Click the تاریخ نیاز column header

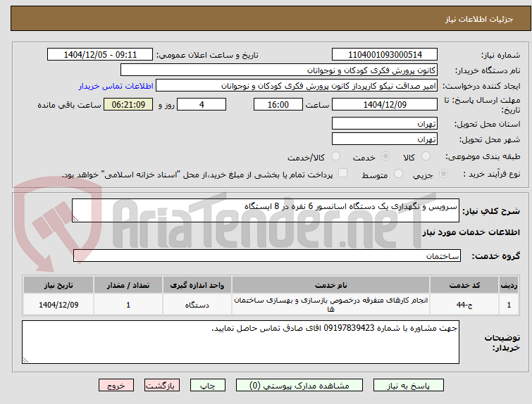coord(58,285)
